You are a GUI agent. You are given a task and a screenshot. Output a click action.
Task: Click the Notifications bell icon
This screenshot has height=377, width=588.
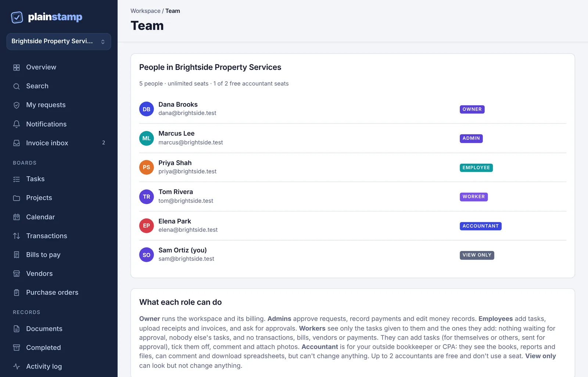(x=17, y=124)
